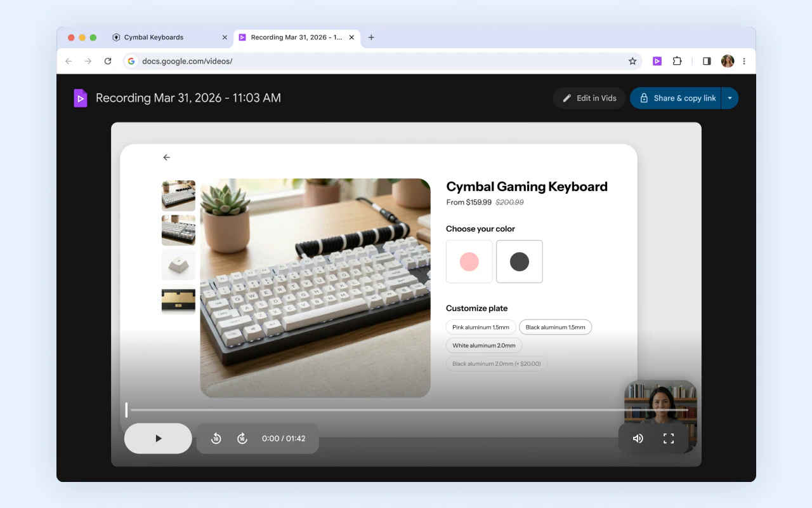The height and width of the screenshot is (508, 812).
Task: Open a new browser tab
Action: click(x=371, y=37)
